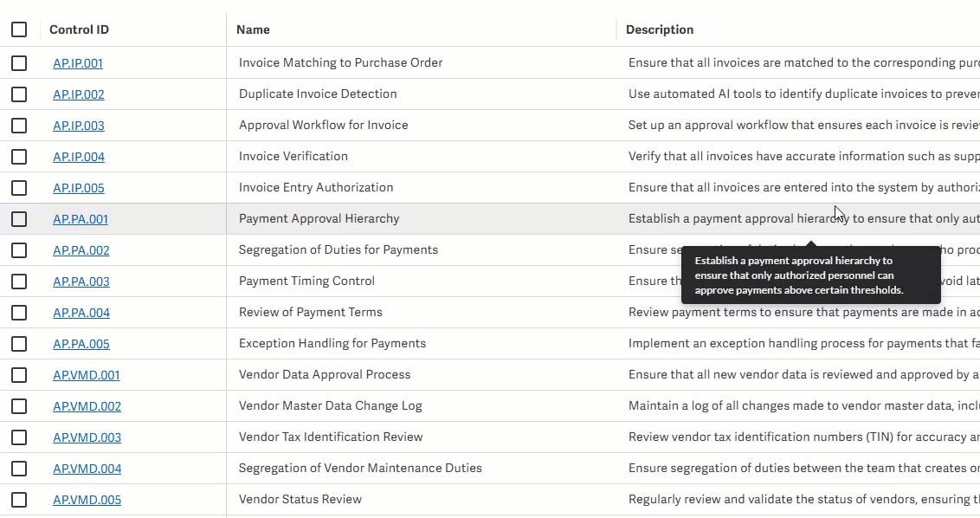Screen dimensions: 980x518
Task: Select 'Segregation of Duties for Payments' cell
Action: point(338,250)
